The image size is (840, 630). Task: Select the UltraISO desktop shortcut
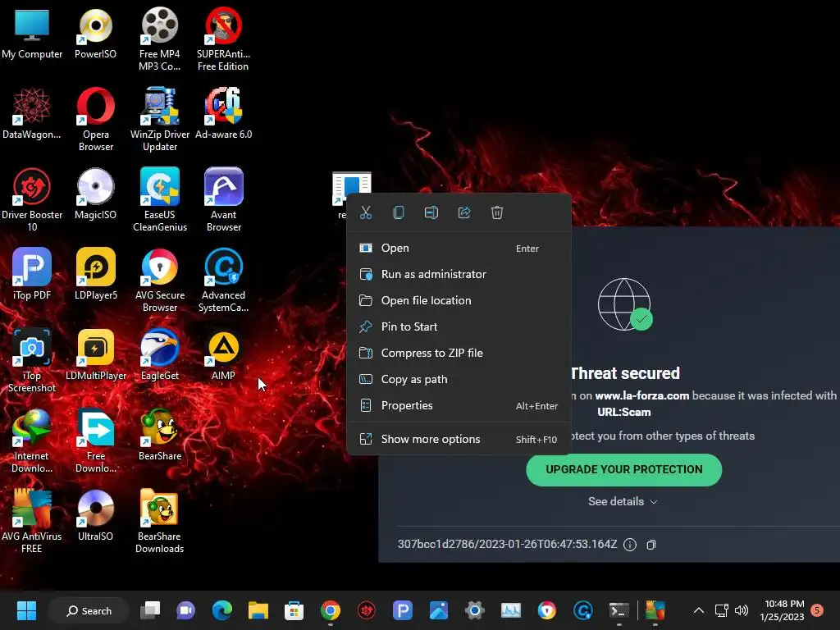[95, 515]
